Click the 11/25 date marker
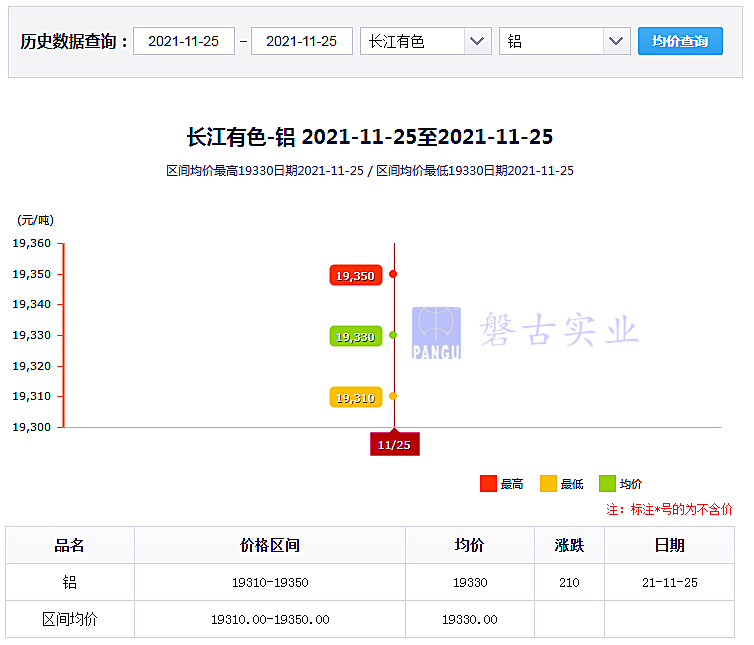 pyautogui.click(x=394, y=444)
